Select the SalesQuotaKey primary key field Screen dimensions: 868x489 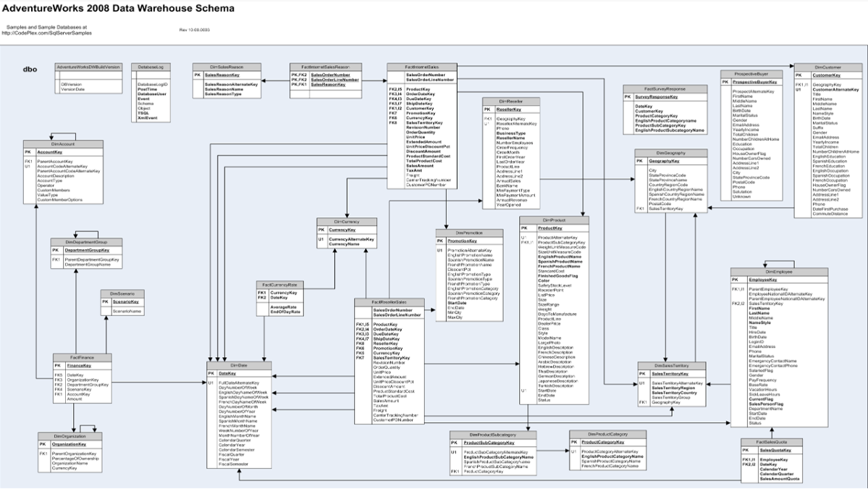point(775,450)
